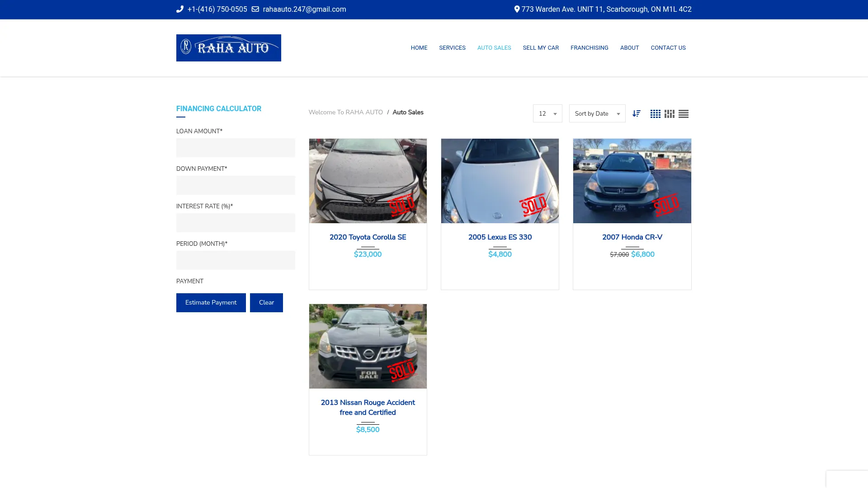
Task: Click the Estimate Payment button
Action: click(x=211, y=303)
